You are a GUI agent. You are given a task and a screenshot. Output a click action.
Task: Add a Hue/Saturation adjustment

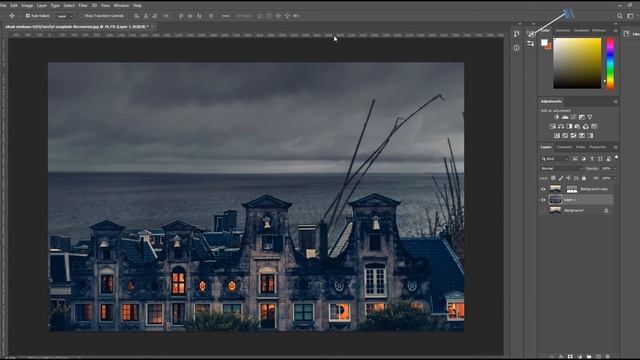coord(553,127)
